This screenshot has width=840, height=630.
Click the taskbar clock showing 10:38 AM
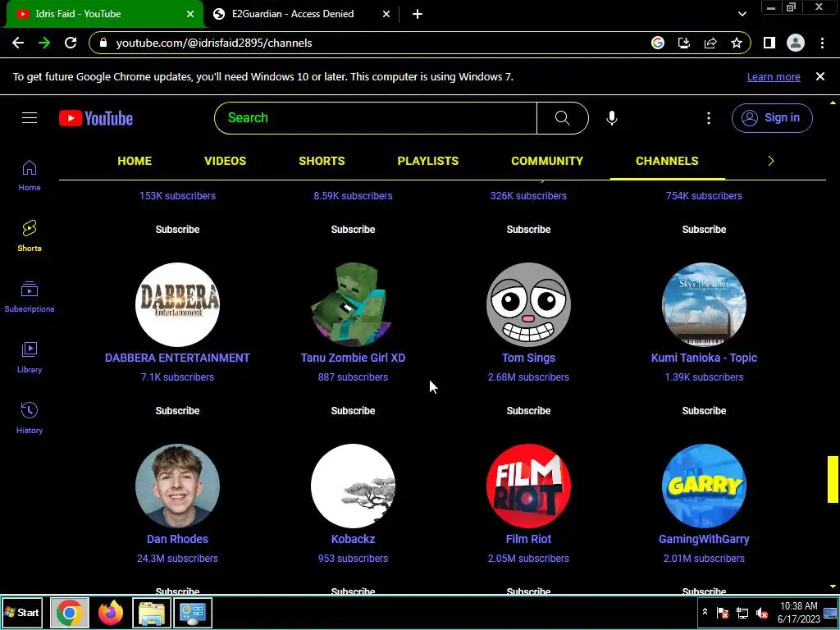click(x=799, y=612)
